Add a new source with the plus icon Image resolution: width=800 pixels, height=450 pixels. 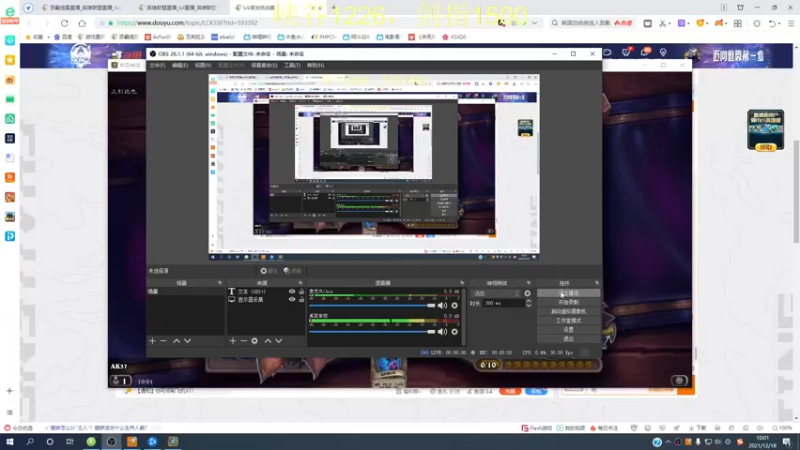[233, 341]
